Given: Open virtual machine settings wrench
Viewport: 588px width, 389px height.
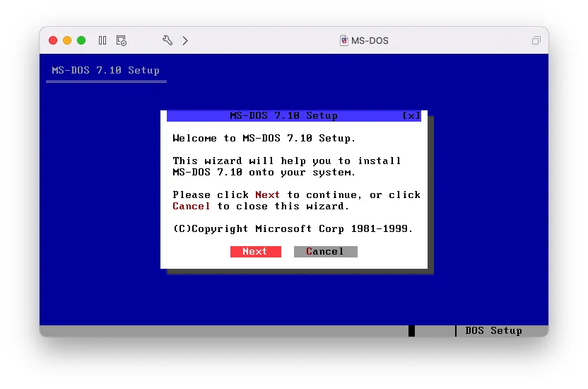Looking at the screenshot, I should click(x=167, y=40).
